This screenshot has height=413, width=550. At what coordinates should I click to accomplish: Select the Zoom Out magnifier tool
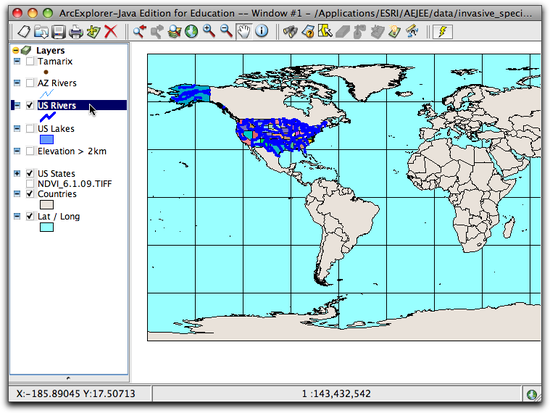(226, 31)
